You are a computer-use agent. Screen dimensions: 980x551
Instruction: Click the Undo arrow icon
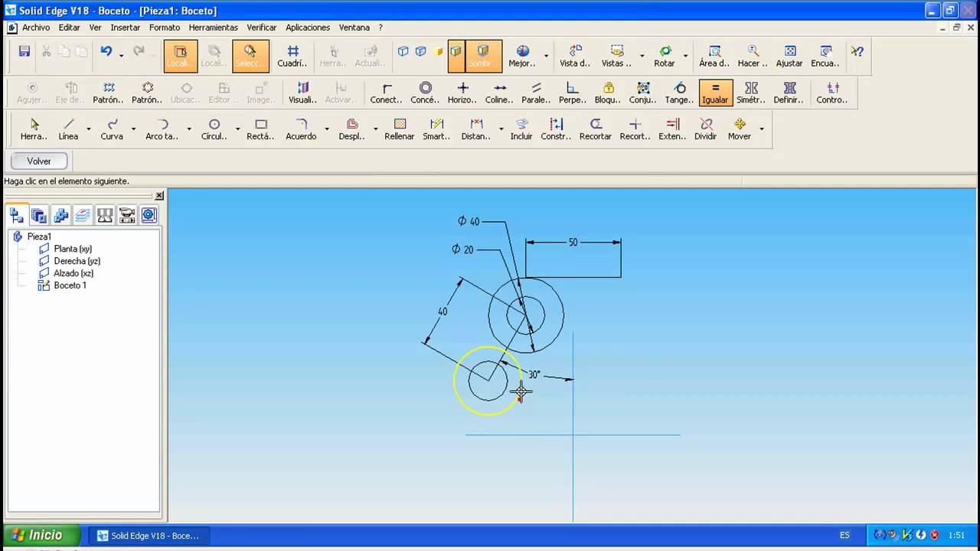[106, 51]
